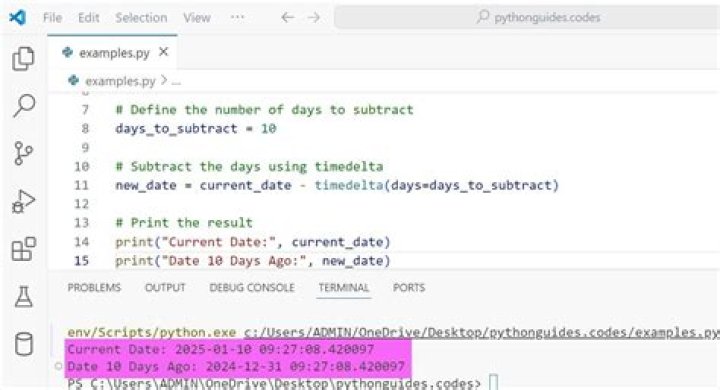The width and height of the screenshot is (720, 390).
Task: Click the comment 'Subtract the days using timedelta'
Action: pos(249,166)
